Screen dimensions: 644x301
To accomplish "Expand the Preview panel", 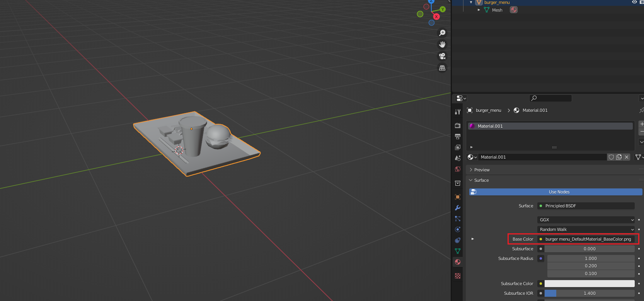I will point(482,170).
